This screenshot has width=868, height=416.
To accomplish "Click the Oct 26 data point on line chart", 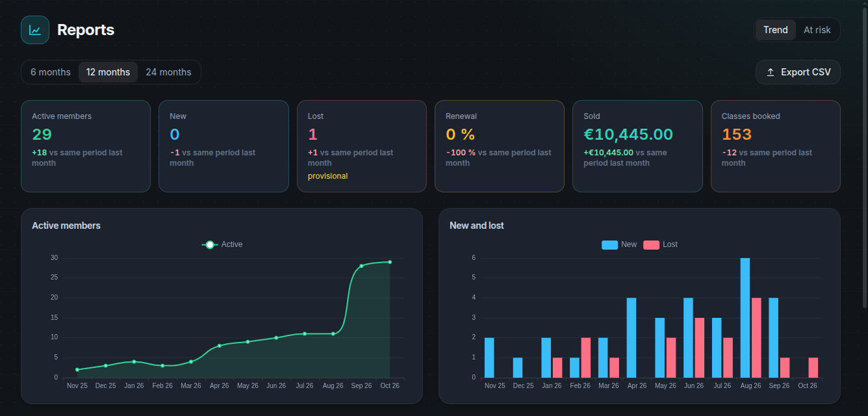I will 390,262.
